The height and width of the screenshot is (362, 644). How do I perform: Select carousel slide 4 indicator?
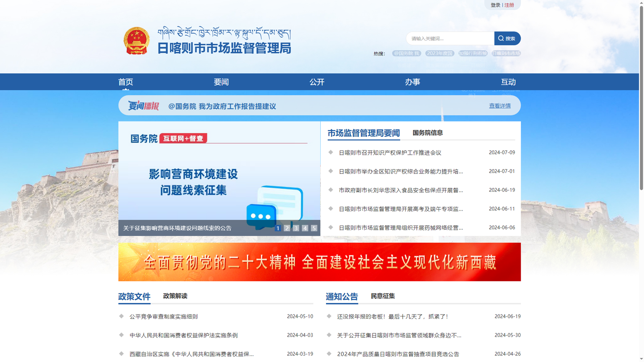(x=305, y=228)
